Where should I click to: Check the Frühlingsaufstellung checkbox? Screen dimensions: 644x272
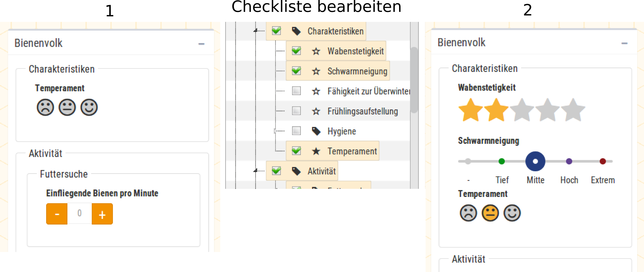296,111
